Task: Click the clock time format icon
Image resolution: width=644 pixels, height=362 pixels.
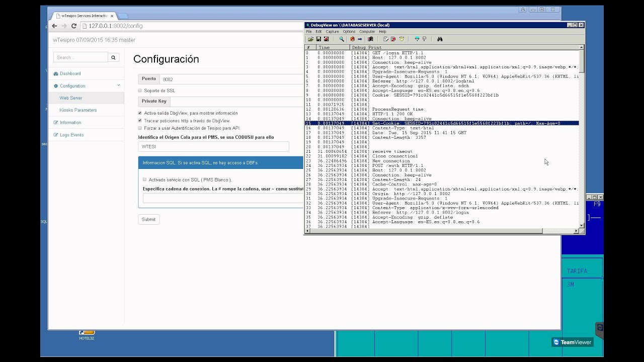Action: [401, 39]
